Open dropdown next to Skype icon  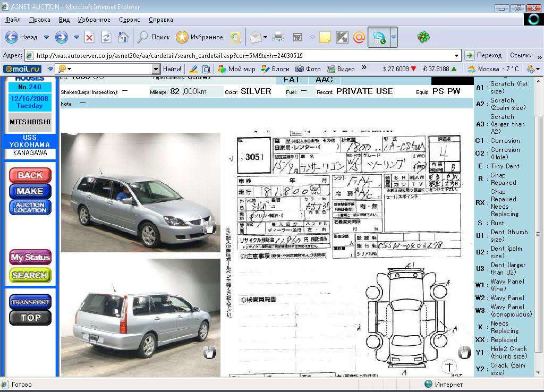[394, 37]
